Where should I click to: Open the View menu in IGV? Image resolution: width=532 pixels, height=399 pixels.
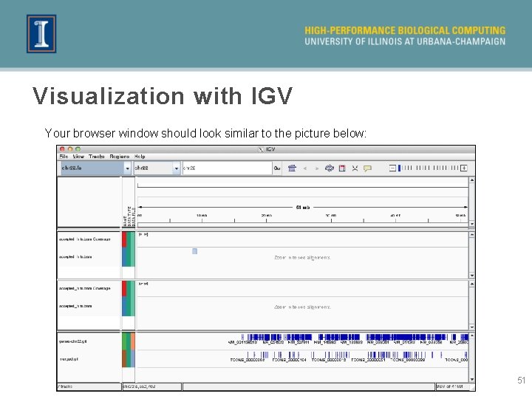[78, 157]
